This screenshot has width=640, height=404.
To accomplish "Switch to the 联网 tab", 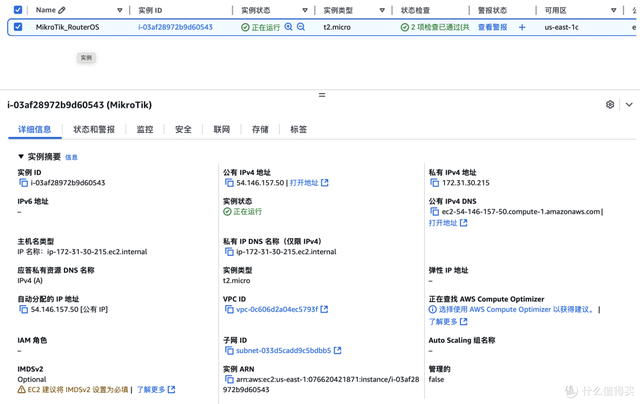I will (x=222, y=129).
